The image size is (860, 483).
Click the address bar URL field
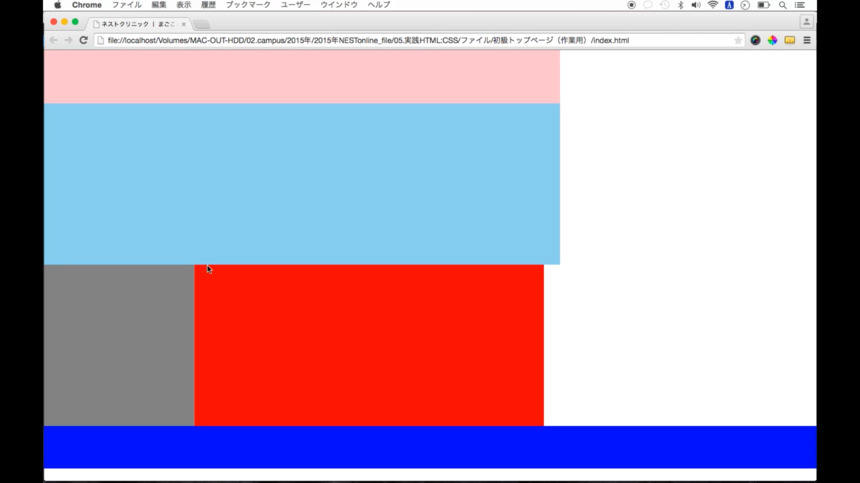(x=420, y=40)
